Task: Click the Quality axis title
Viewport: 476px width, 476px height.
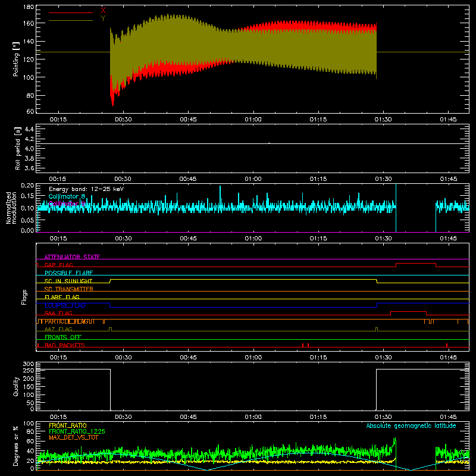Action: pos(16,386)
